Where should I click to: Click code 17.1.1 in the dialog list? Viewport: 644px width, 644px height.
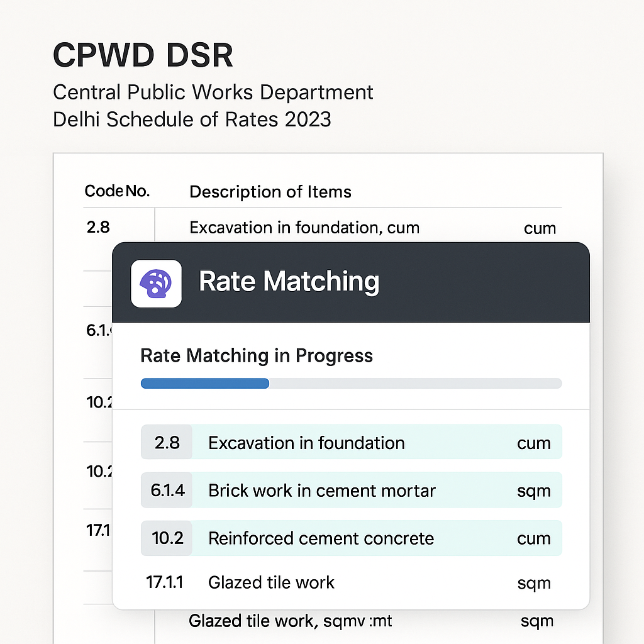coord(164,582)
